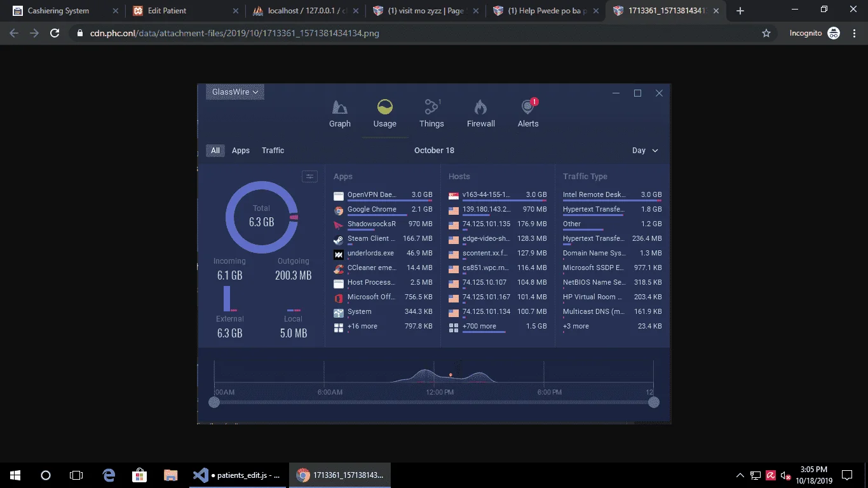
Task: Select the Apps filter tab
Action: click(241, 151)
